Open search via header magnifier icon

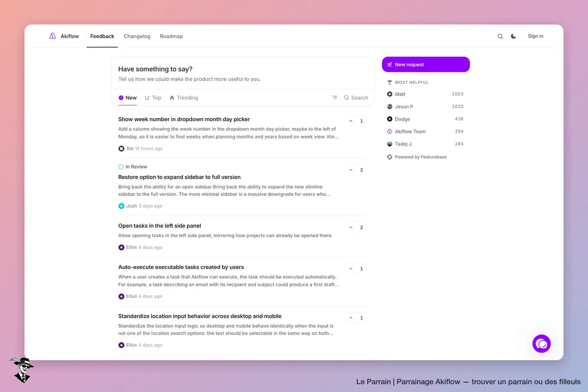tap(500, 36)
